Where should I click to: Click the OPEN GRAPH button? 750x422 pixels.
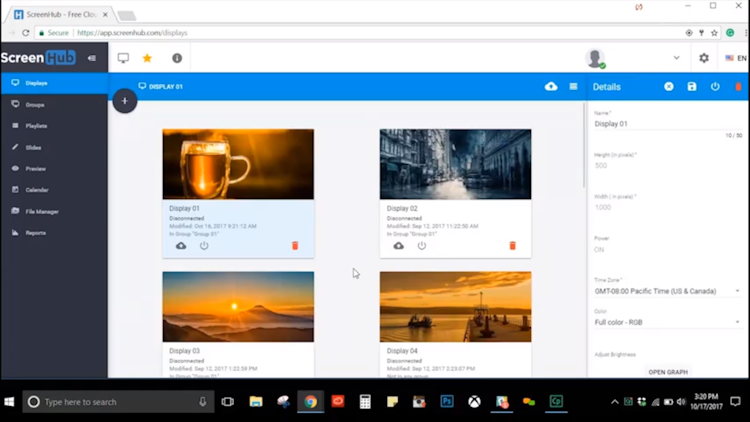pos(668,372)
